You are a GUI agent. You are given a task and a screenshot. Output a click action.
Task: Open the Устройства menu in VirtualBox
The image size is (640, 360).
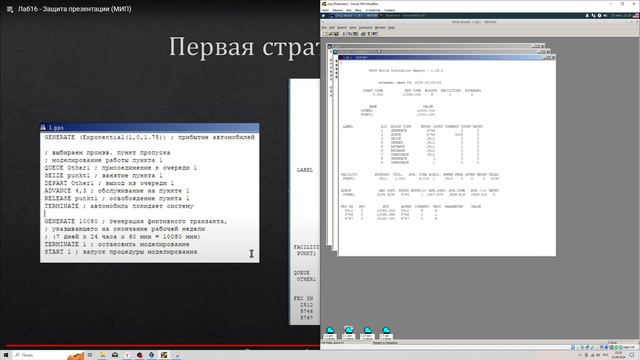(373, 10)
